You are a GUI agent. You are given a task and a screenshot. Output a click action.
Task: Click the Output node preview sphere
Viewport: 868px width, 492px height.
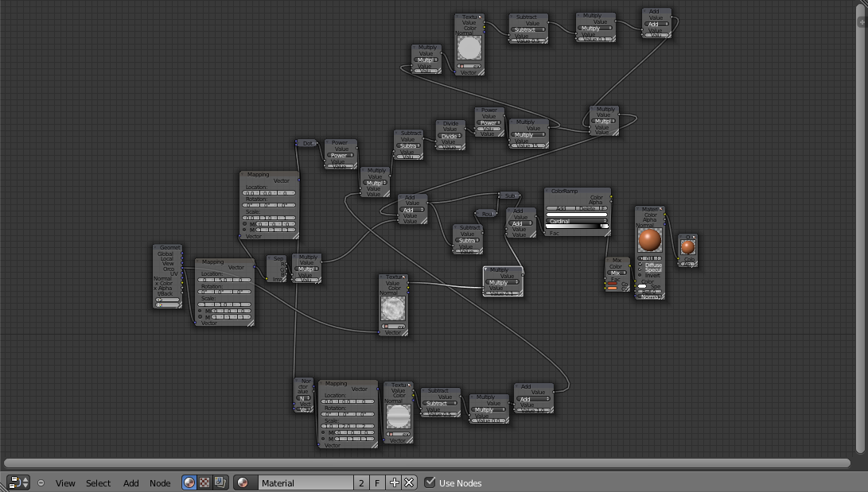tap(688, 247)
